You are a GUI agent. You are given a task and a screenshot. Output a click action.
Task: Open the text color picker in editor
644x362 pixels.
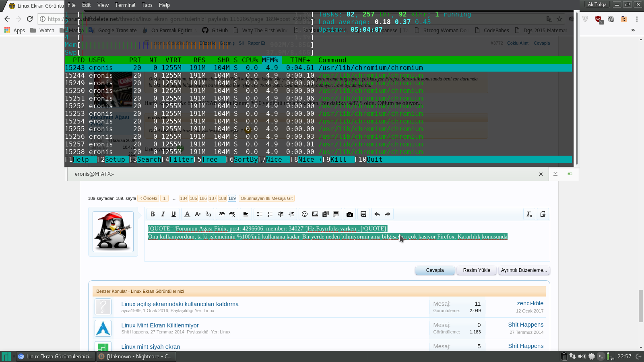(x=187, y=214)
